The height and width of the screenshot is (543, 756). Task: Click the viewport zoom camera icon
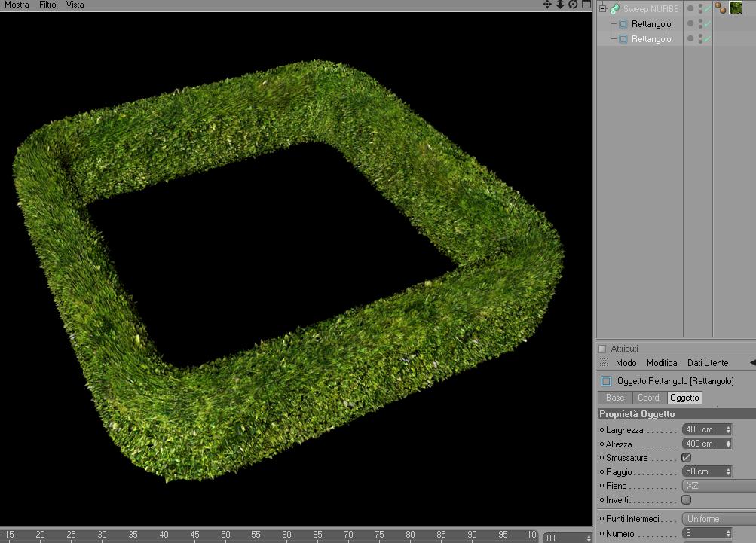coord(560,5)
